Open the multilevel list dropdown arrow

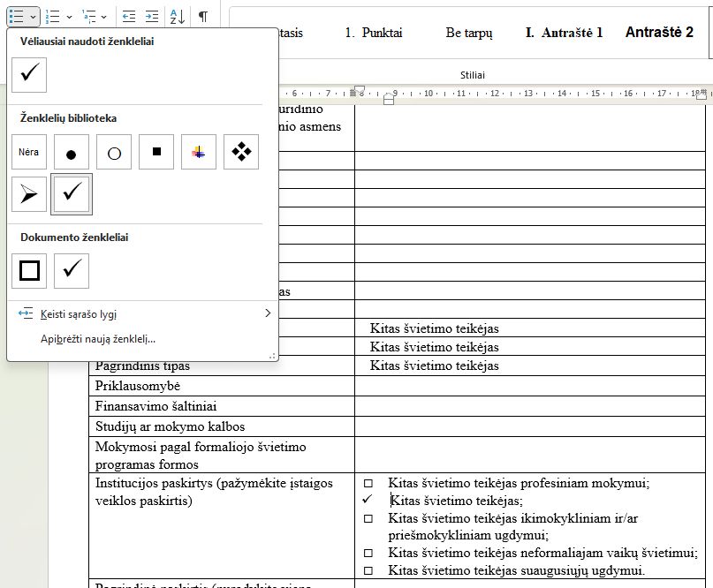pyautogui.click(x=103, y=17)
